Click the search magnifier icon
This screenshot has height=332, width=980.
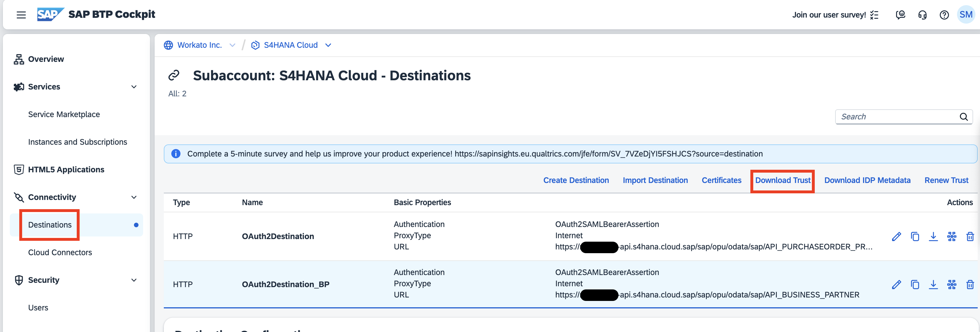[963, 117]
